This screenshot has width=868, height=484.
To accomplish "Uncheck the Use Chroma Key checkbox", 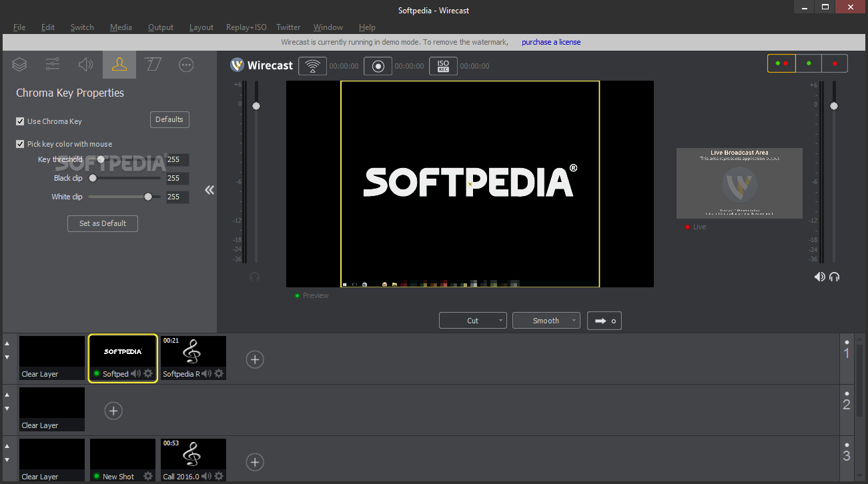I will coord(20,121).
